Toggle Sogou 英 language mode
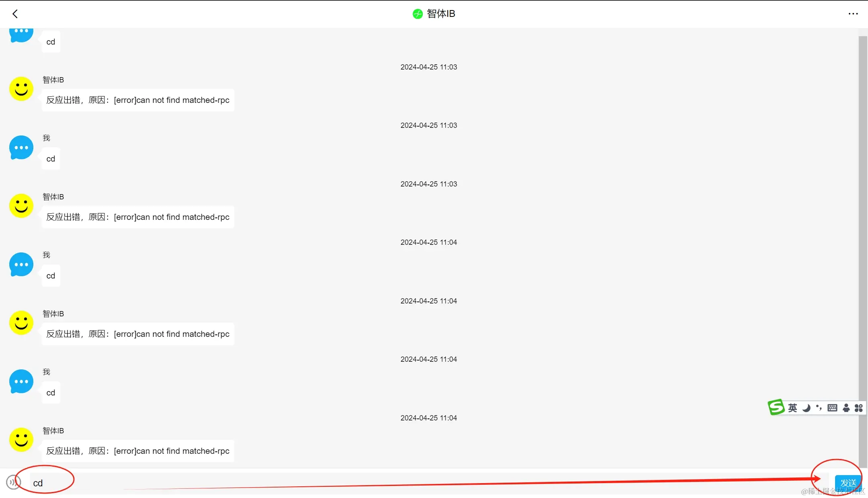The height and width of the screenshot is (498, 868). coord(792,408)
